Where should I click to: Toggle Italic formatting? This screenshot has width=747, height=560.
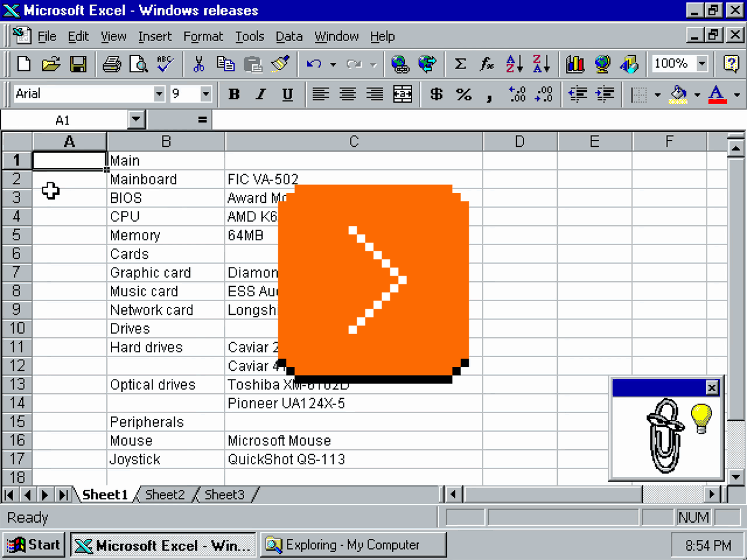(x=261, y=94)
